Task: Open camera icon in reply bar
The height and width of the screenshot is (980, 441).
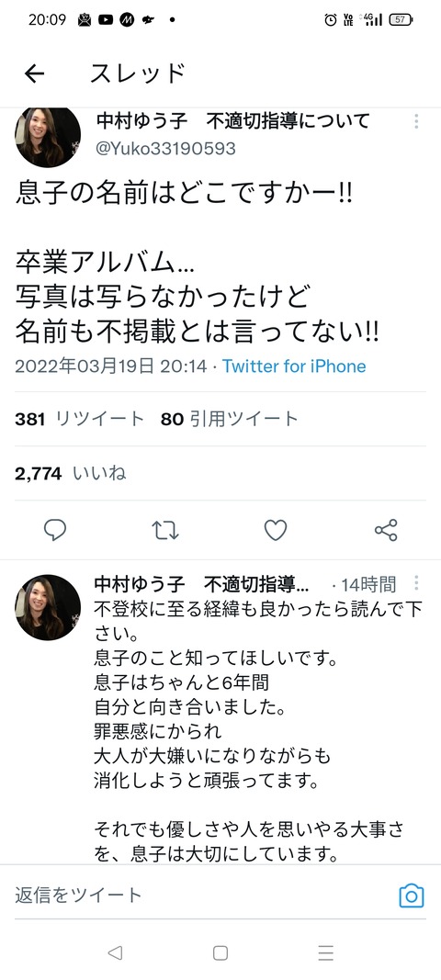Action: (x=411, y=896)
